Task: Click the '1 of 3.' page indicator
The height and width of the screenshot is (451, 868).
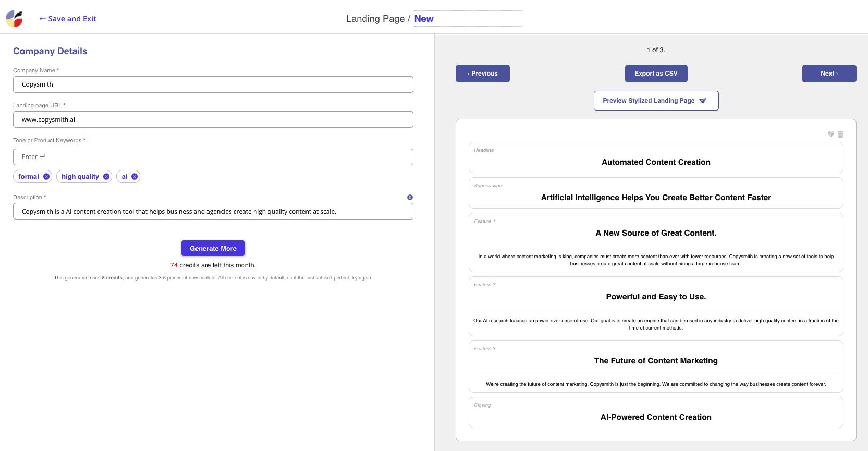Action: (656, 50)
